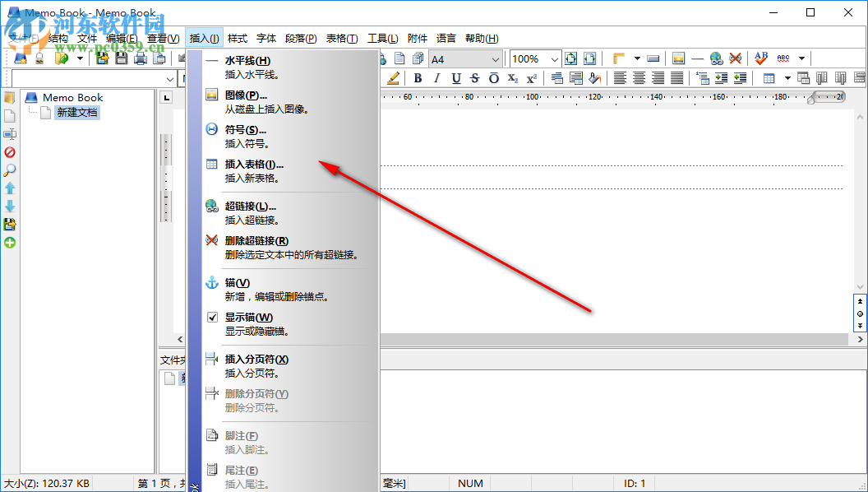This screenshot has height=492, width=868.
Task: Click the ruler corner toolbar icon
Action: click(619, 58)
